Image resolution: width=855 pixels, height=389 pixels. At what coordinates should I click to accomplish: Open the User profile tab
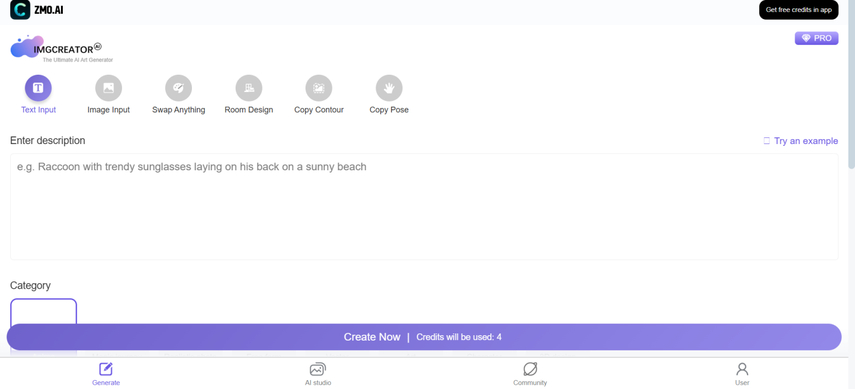[x=742, y=374]
